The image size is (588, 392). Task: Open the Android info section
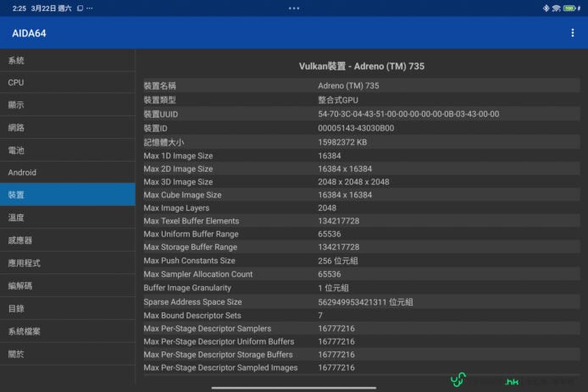pos(67,173)
